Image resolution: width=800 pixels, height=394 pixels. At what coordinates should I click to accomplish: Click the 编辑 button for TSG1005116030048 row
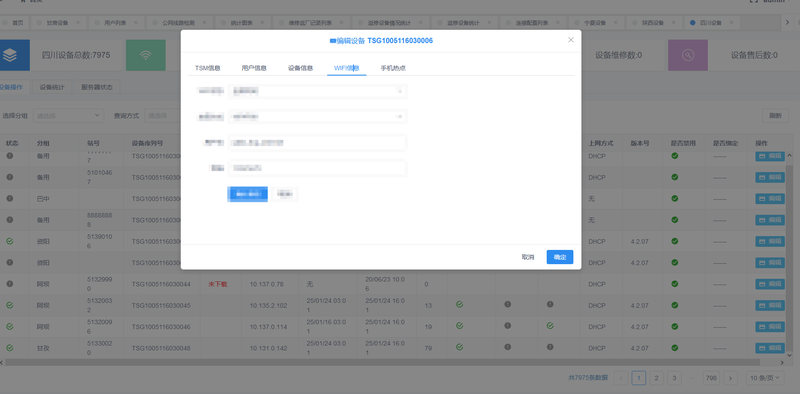tap(770, 348)
